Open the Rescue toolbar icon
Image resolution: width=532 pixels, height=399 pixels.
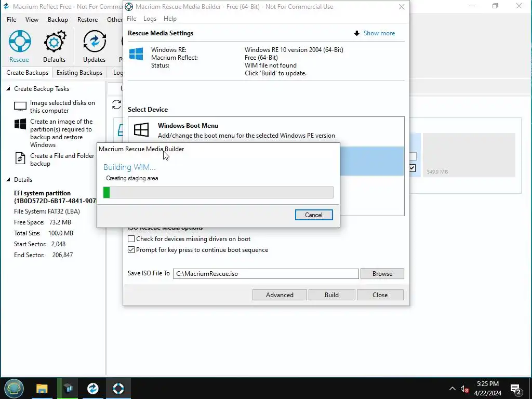pos(19,46)
